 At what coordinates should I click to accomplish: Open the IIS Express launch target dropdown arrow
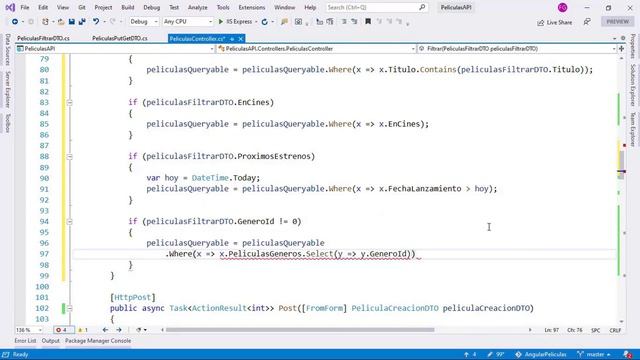[x=256, y=22]
